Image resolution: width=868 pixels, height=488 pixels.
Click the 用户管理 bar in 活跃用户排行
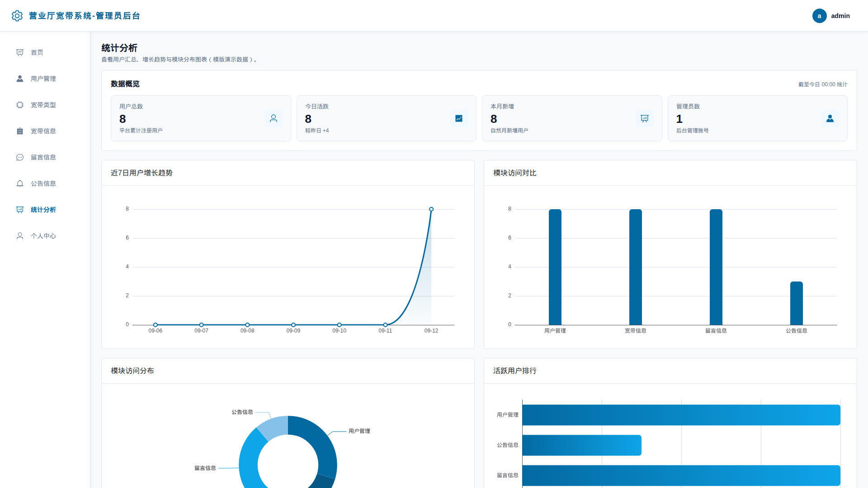coord(681,415)
